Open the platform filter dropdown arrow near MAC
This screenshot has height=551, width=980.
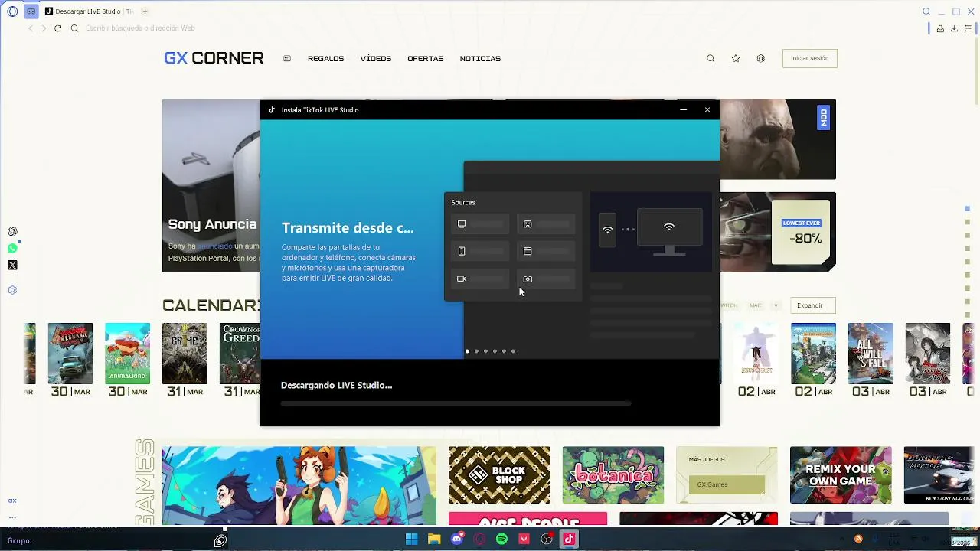[x=776, y=305]
